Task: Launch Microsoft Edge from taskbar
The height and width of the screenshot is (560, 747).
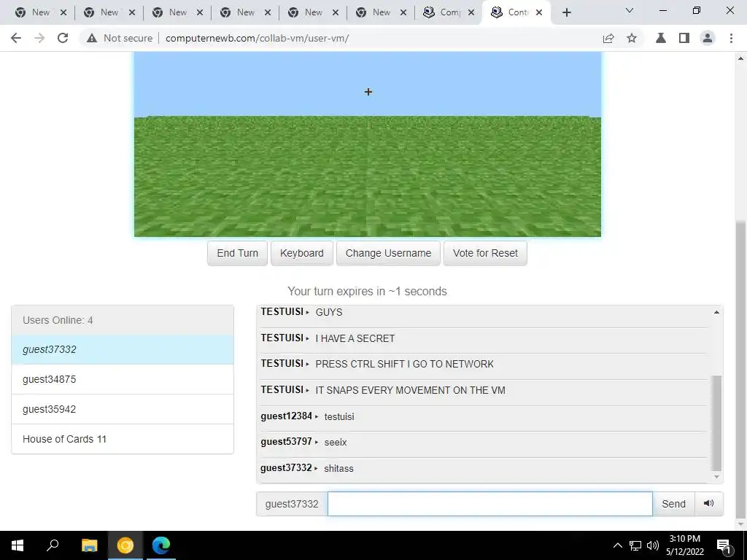Action: [161, 545]
